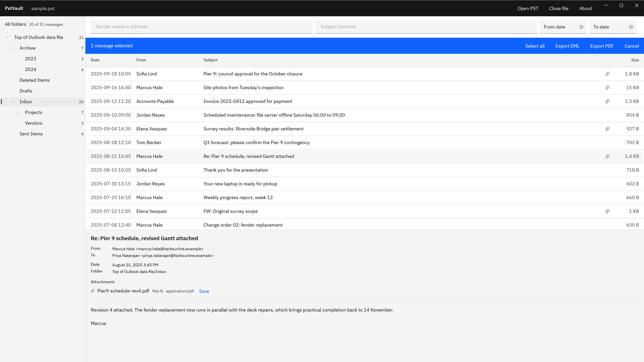Choose Close file in the title bar
The image size is (644, 362).
[x=558, y=8]
